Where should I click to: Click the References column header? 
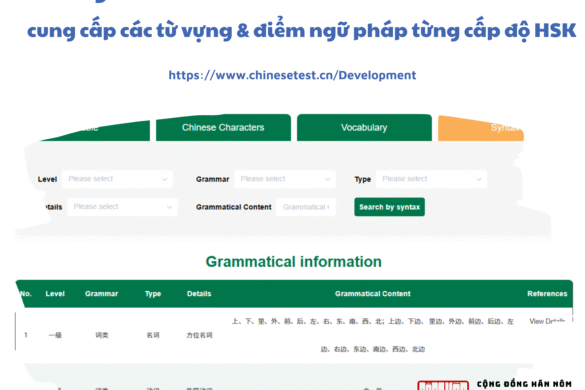[547, 294]
